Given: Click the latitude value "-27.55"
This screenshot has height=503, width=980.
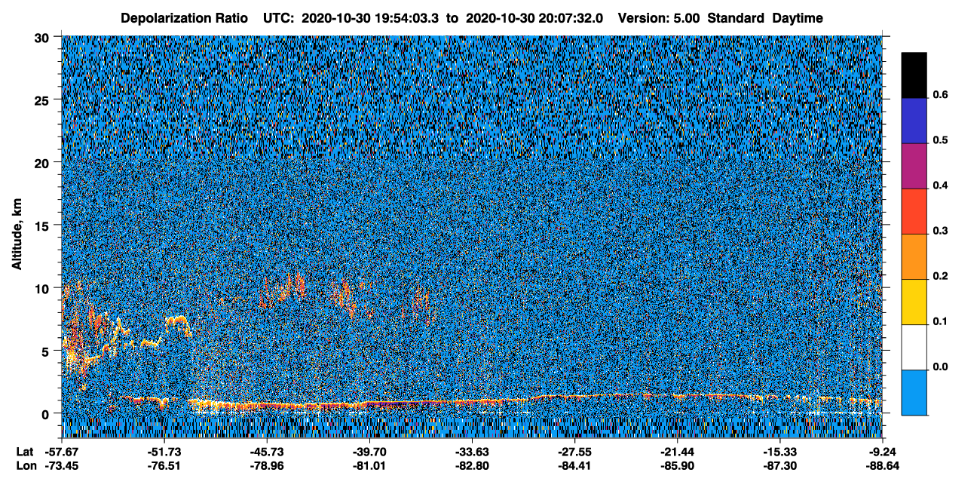Looking at the screenshot, I should click(574, 451).
